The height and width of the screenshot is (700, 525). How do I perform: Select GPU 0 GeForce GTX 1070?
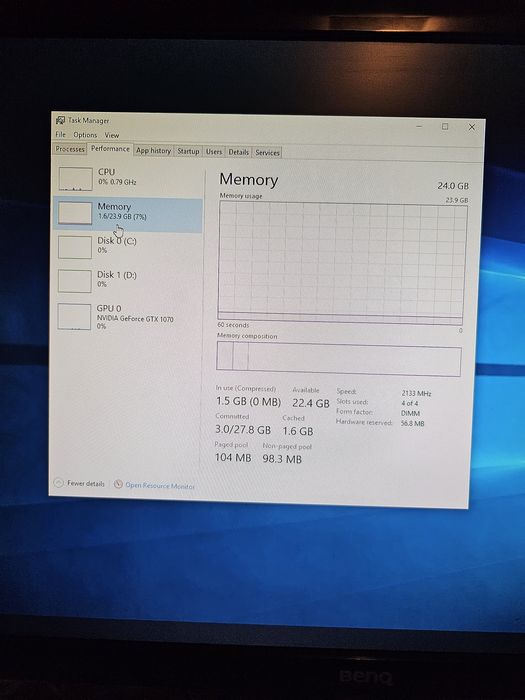pos(129,317)
